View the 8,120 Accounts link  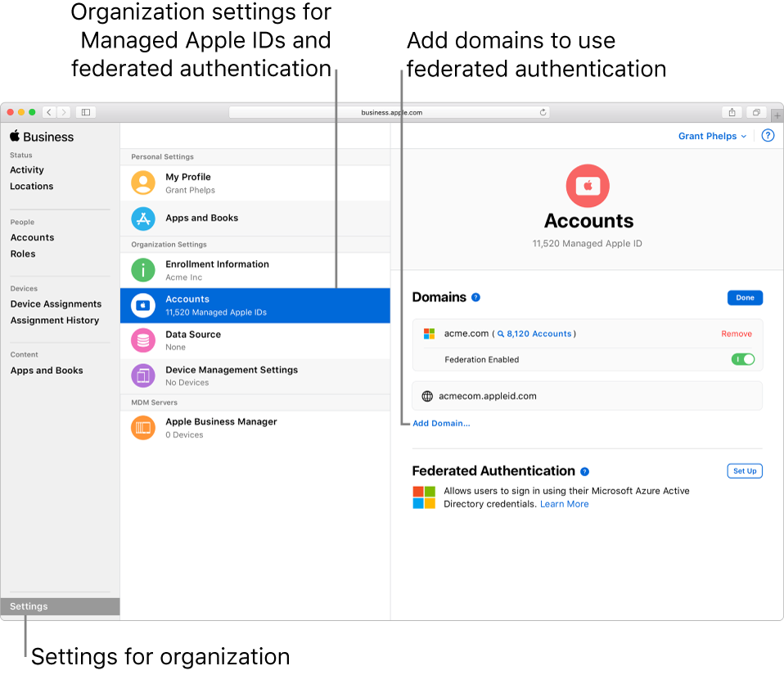coord(534,334)
